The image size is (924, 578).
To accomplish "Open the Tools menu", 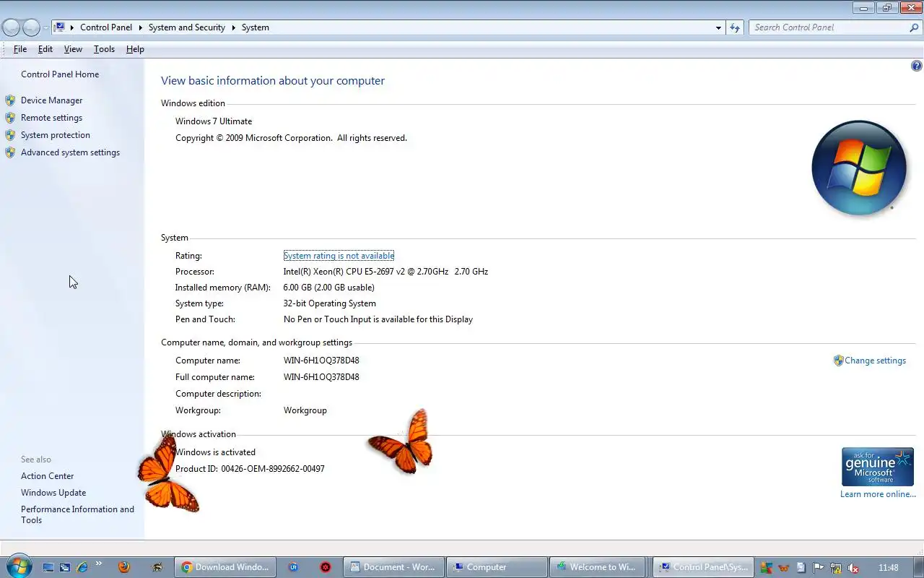I will pyautogui.click(x=104, y=49).
